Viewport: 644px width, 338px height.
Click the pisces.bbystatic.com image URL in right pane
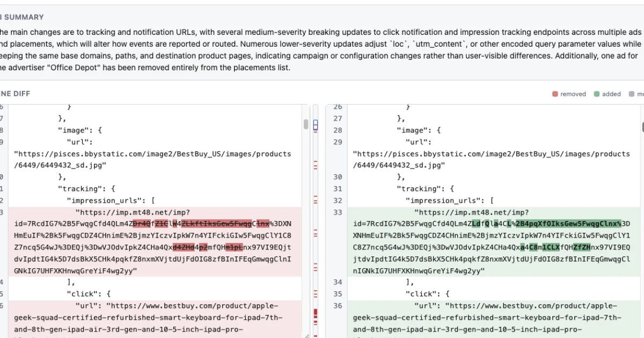point(491,159)
